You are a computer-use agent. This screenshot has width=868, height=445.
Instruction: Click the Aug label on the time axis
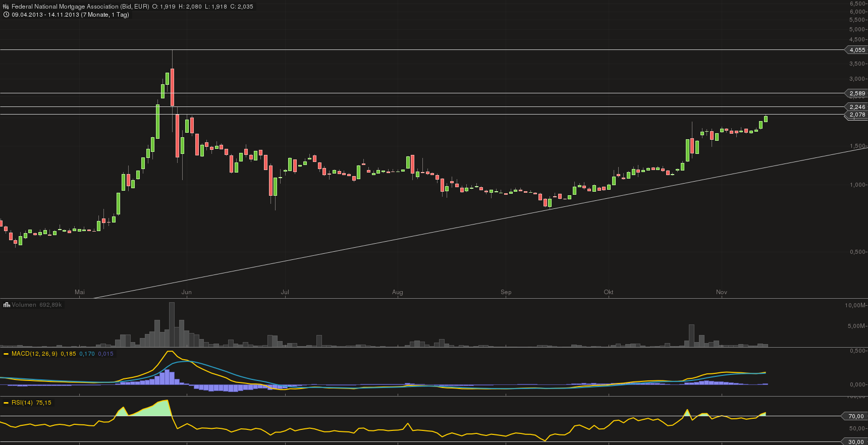[398, 292]
